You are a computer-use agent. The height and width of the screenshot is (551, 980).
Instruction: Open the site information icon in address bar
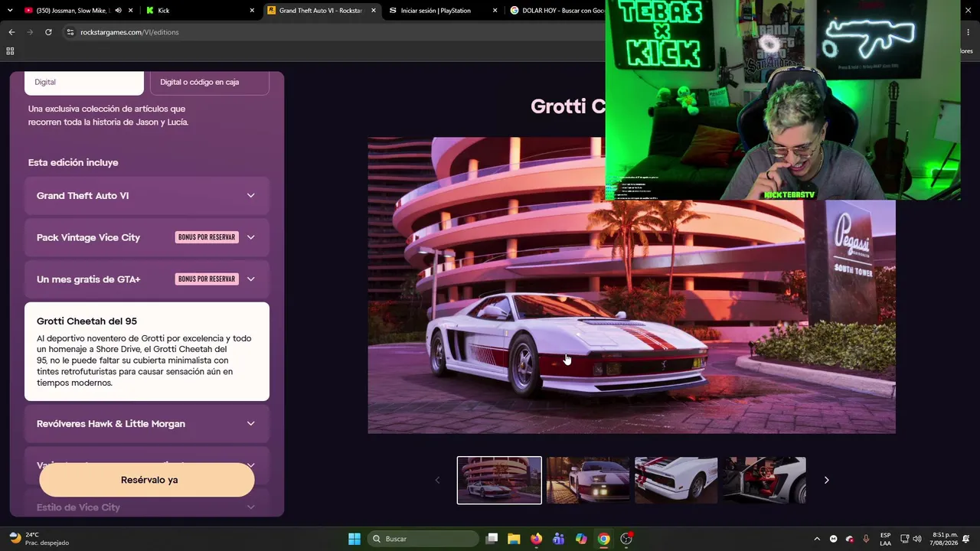pos(70,32)
